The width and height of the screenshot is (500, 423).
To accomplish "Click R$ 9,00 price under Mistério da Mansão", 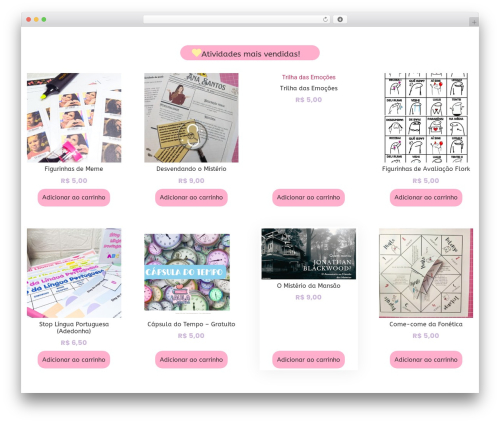I will (309, 297).
